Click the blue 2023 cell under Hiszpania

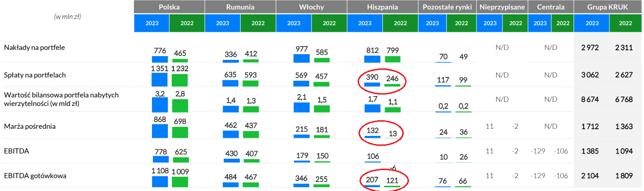(365, 23)
